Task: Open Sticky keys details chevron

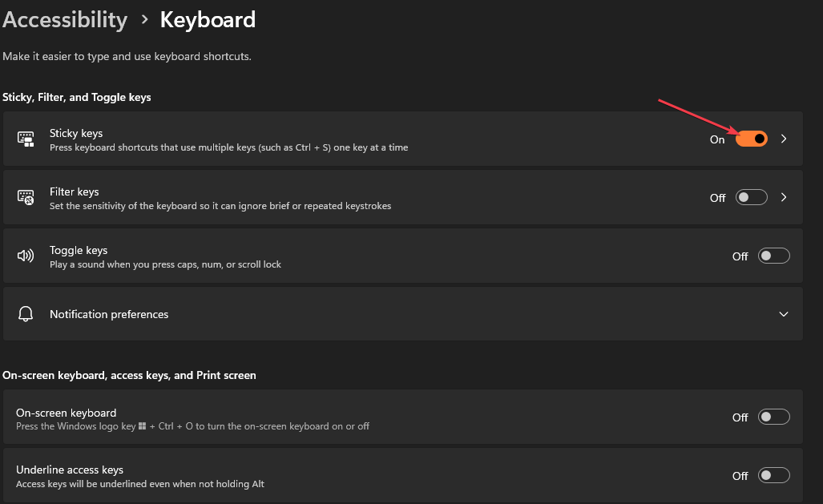Action: click(785, 139)
